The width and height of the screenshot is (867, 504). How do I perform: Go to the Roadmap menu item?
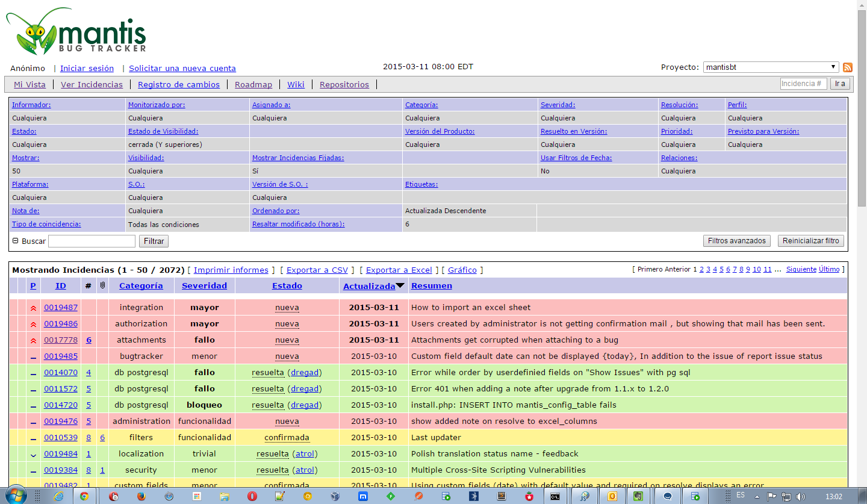253,85
